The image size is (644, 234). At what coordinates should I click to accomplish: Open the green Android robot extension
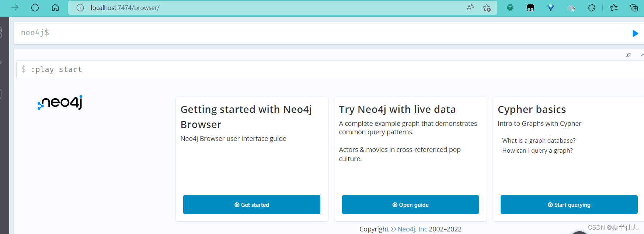(510, 8)
